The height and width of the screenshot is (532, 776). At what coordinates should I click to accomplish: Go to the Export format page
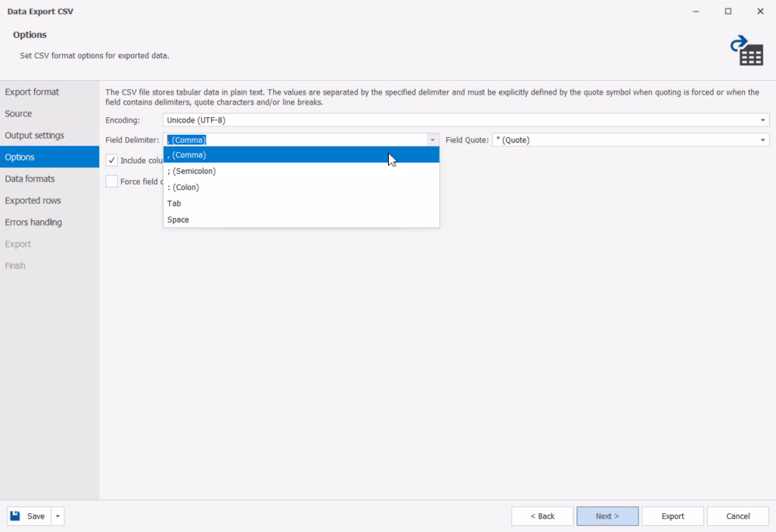tap(50, 92)
